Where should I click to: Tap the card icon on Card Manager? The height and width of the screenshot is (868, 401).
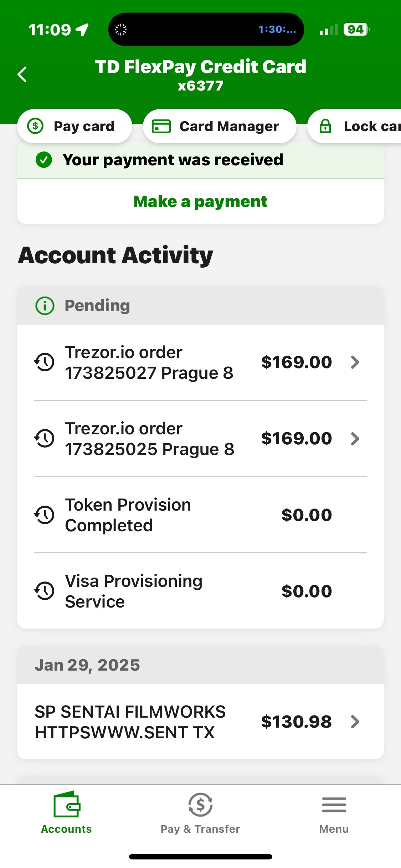tap(161, 126)
